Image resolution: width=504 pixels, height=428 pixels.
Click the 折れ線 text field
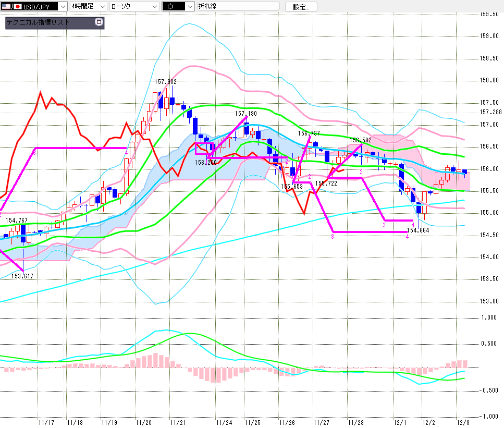[x=239, y=7]
